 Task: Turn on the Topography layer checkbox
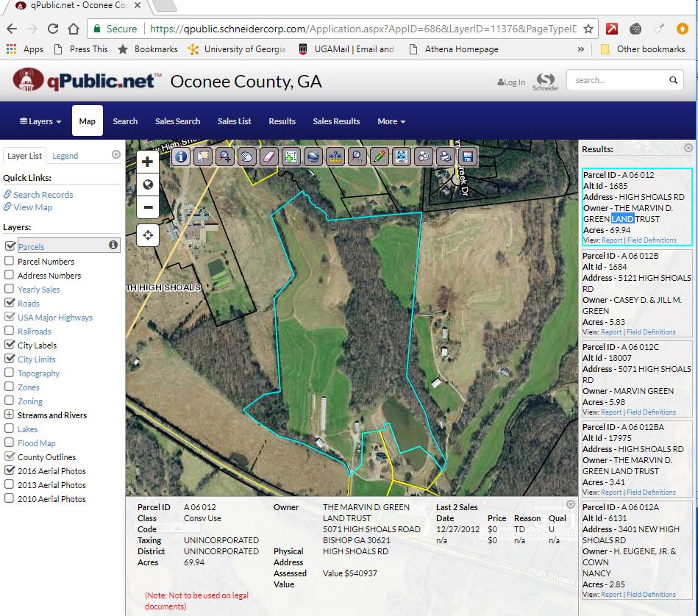9,372
